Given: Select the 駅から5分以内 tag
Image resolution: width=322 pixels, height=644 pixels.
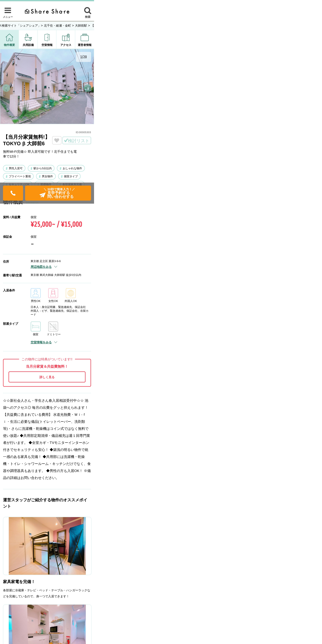Looking at the screenshot, I should [41, 168].
